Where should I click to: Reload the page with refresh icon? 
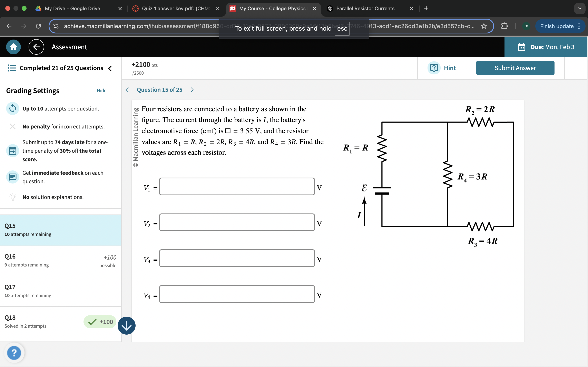[38, 26]
